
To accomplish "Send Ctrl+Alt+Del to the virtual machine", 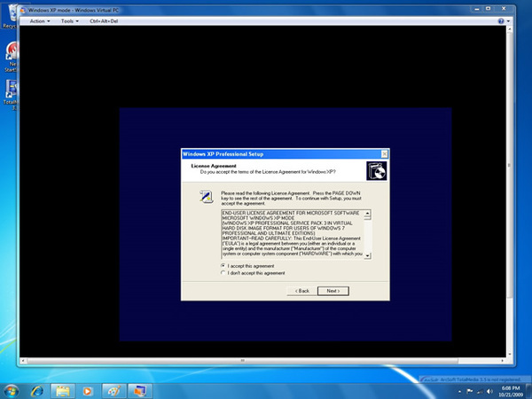I will click(104, 21).
